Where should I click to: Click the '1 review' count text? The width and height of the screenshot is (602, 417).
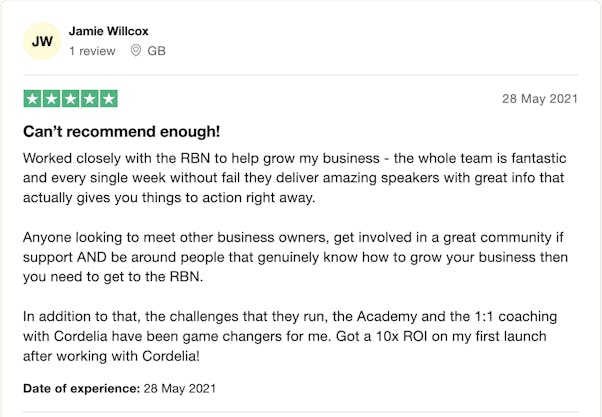[92, 51]
